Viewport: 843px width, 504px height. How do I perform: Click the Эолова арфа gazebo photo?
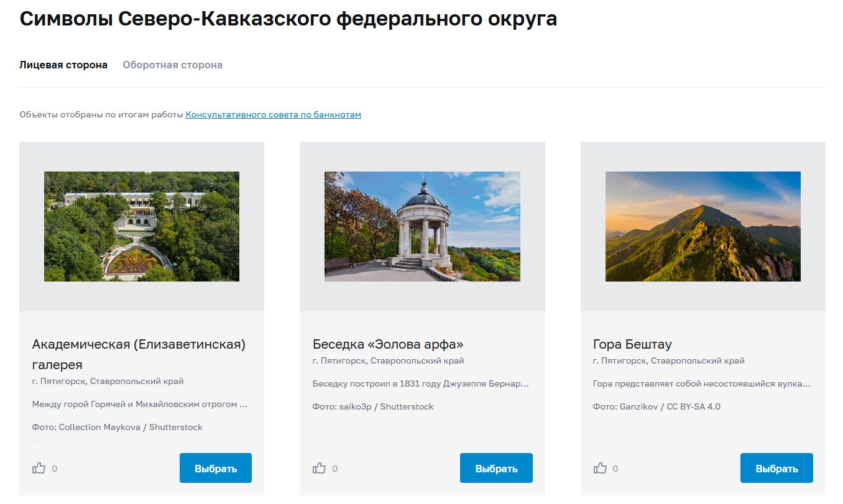(422, 227)
